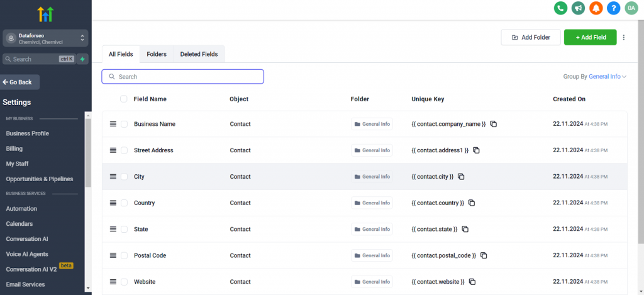This screenshot has width=644, height=295.
Task: Click the green lightning quick actions icon
Action: point(83,59)
